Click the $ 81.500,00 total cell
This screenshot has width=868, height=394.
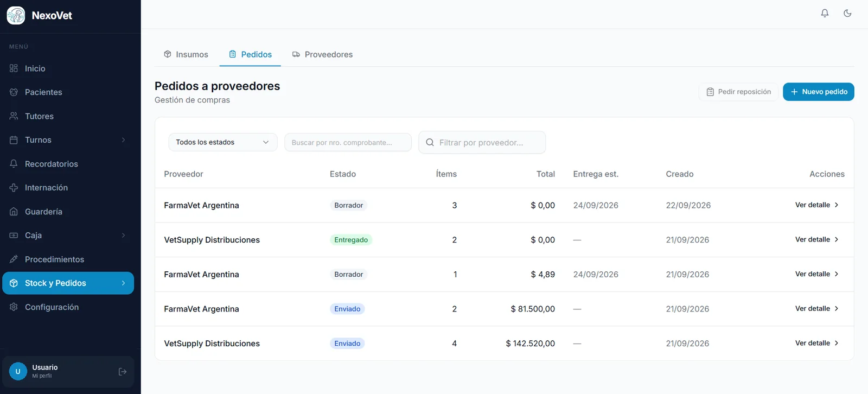click(x=533, y=309)
